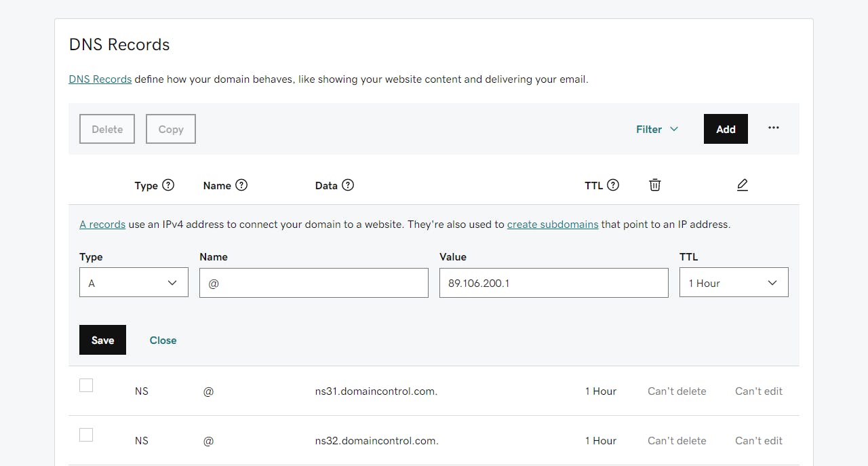Image resolution: width=868 pixels, height=466 pixels.
Task: Click help icon next to TTL column
Action: (x=613, y=185)
